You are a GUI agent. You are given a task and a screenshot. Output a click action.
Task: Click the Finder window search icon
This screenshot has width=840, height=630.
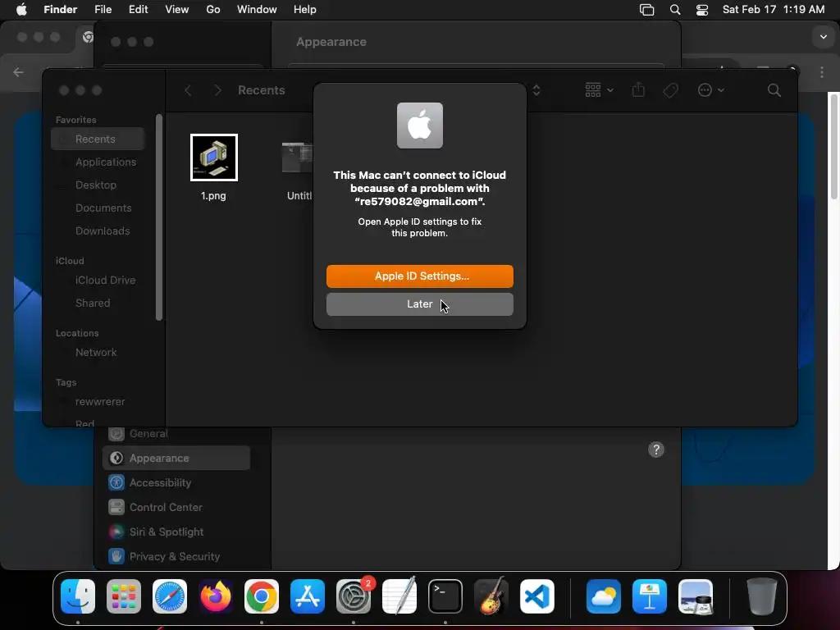pos(774,90)
